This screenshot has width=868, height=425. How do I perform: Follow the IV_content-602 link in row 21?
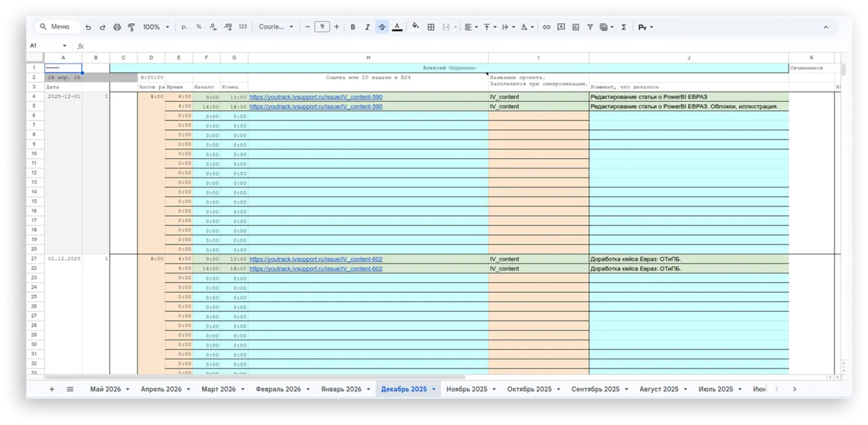316,259
